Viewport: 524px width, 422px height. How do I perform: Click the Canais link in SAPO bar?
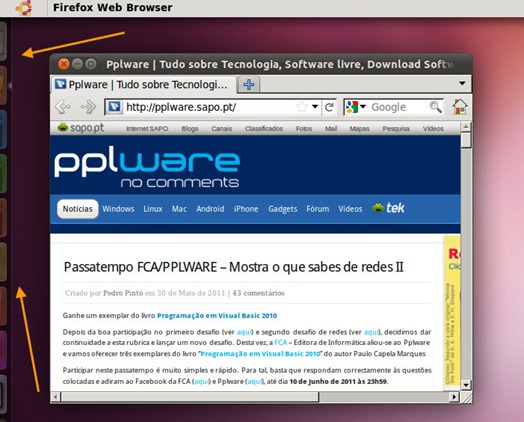pyautogui.click(x=222, y=129)
